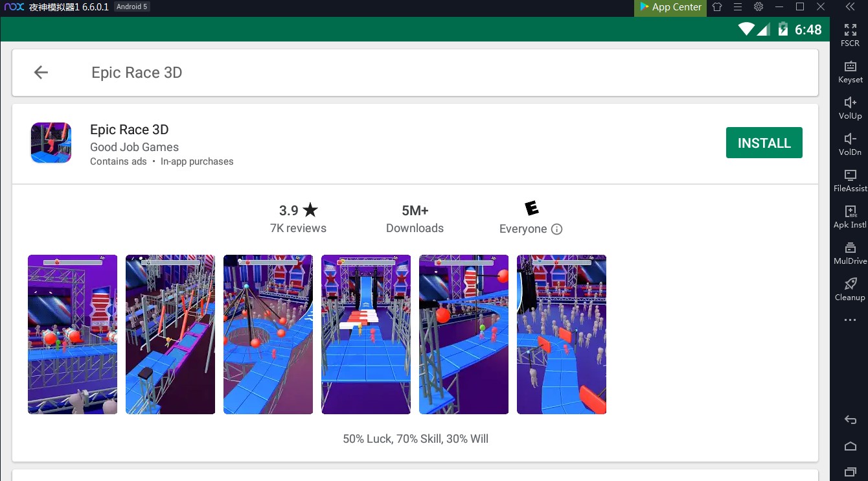Viewport: 868px width, 481px height.
Task: Open the first game screenshot thumbnail
Action: tap(73, 334)
